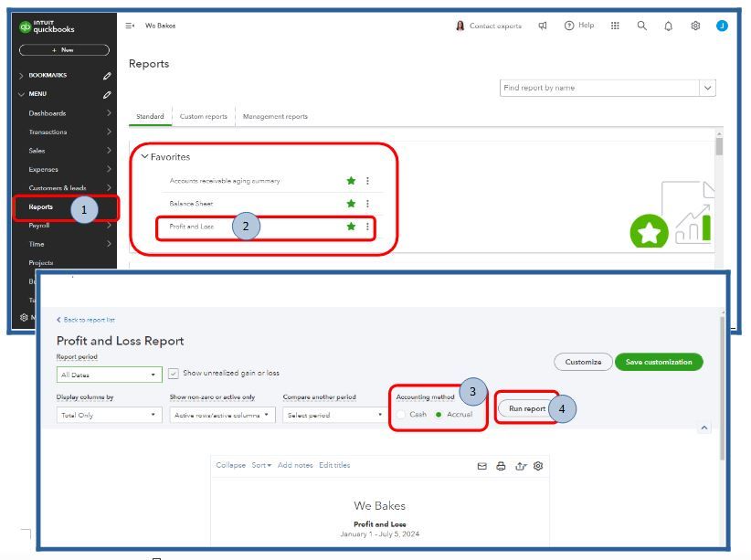Switch to Standard reports tab
Screen dimensions: 751x560
click(x=150, y=116)
